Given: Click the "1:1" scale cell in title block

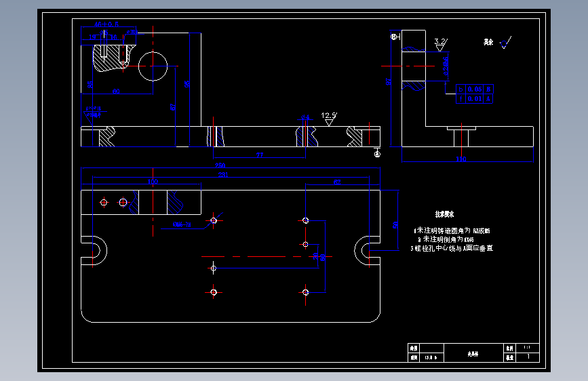Looking at the screenshot, I should [527, 348].
